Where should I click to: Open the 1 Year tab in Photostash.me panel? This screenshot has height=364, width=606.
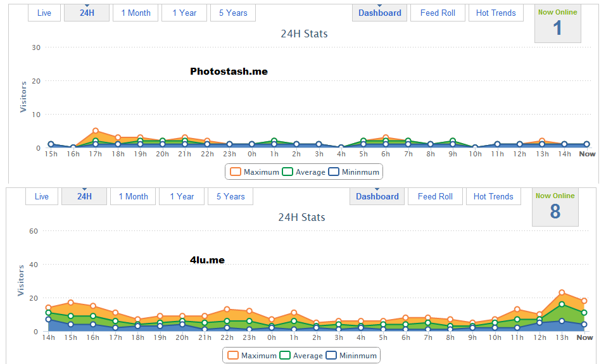pyautogui.click(x=184, y=13)
